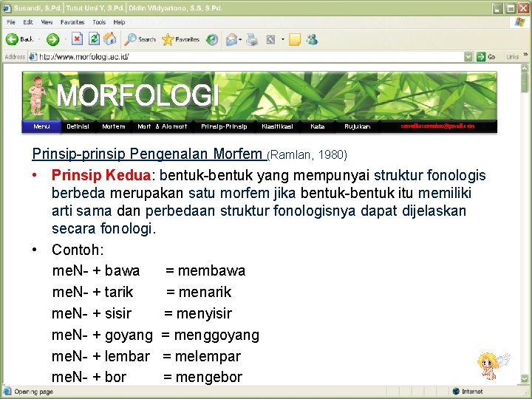Viewport: 532px width, 399px height.
Task: Expand the address bar dropdown arrow
Action: pyautogui.click(x=468, y=57)
